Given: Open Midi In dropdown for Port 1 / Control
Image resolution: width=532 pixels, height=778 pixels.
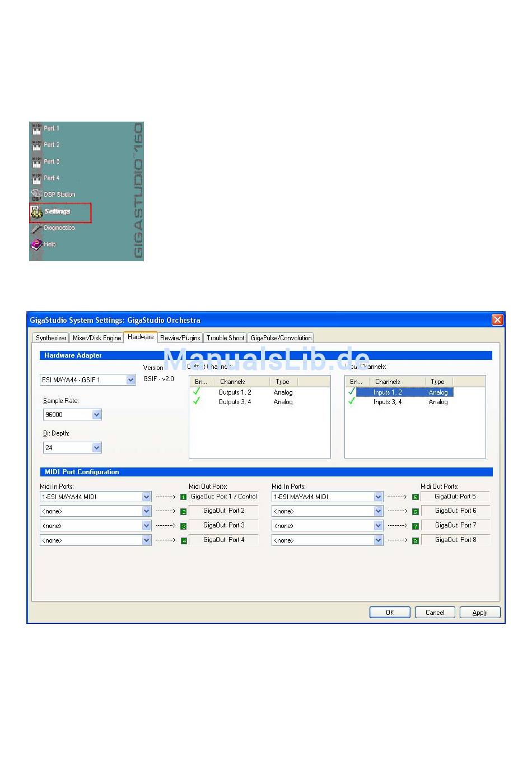Looking at the screenshot, I should pos(146,497).
